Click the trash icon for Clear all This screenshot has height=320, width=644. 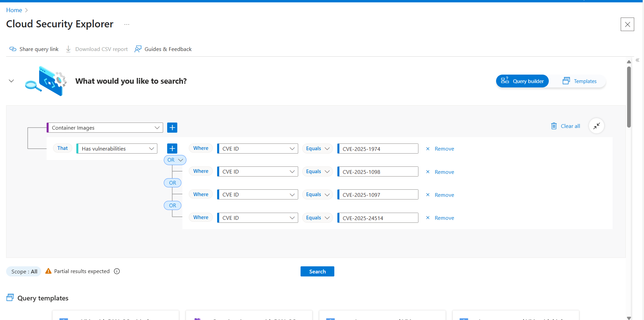coord(554,126)
